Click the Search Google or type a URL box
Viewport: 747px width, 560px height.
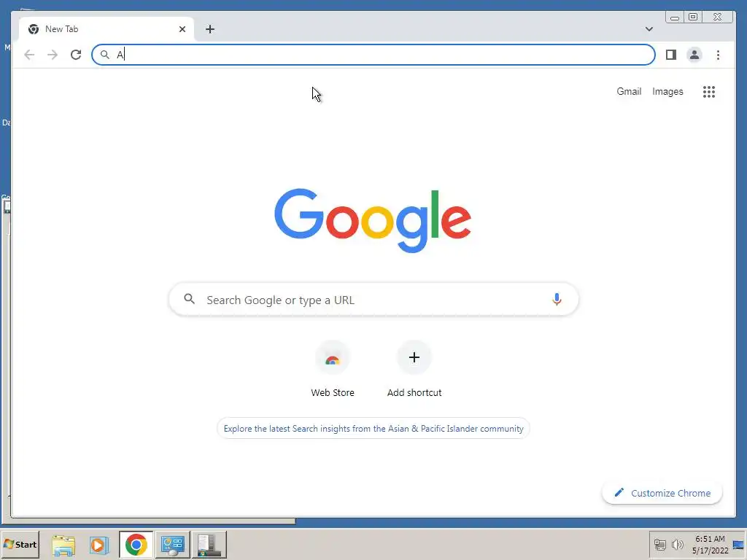click(x=373, y=300)
